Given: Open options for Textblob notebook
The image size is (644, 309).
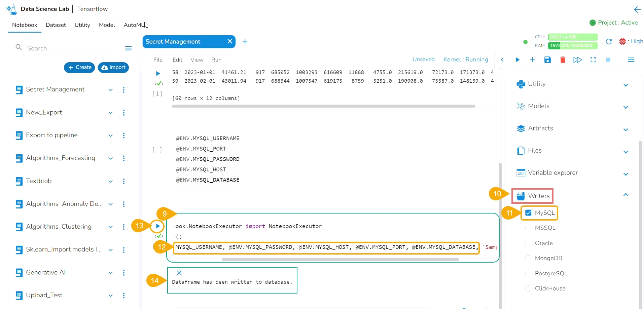Looking at the screenshot, I should point(124,181).
